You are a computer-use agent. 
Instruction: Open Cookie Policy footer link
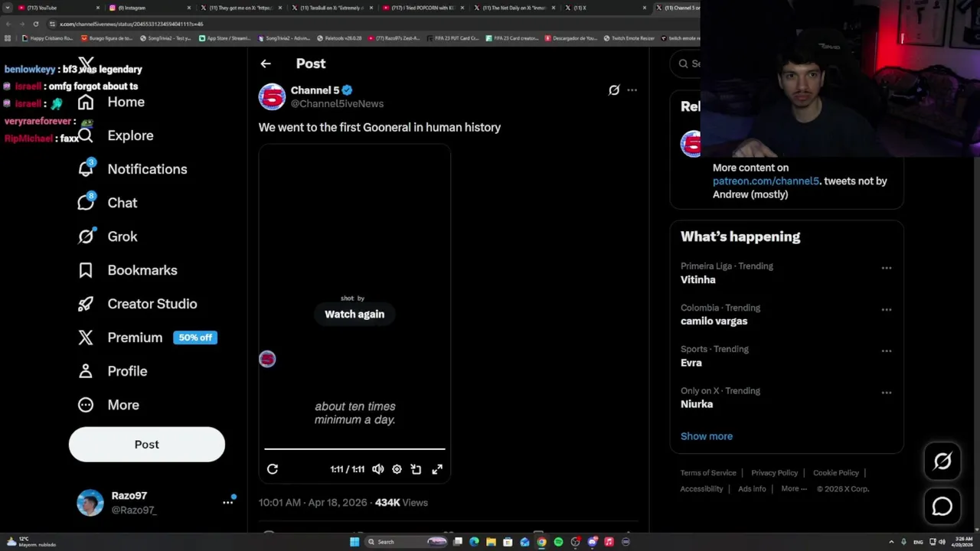pyautogui.click(x=836, y=473)
